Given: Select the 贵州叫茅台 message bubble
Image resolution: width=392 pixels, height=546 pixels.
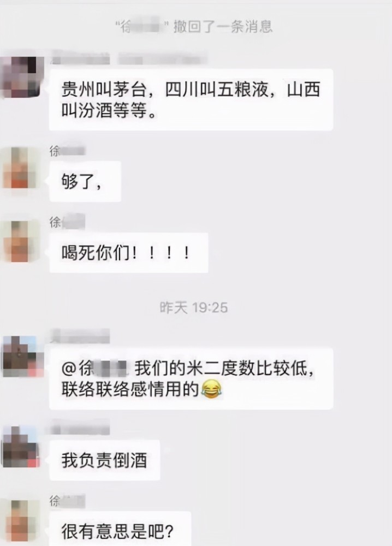Looking at the screenshot, I should (x=191, y=99).
